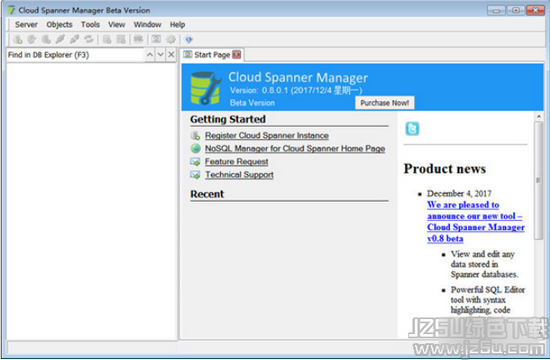Close the Start Page tab

coord(237,54)
